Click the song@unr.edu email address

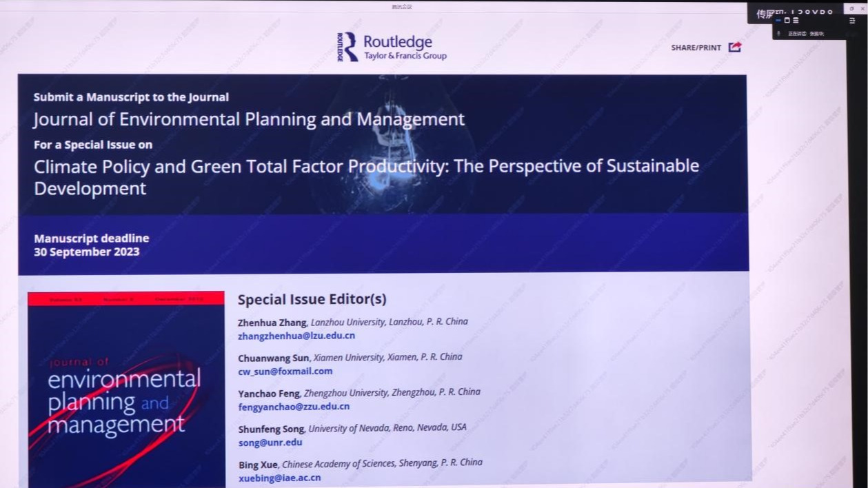tap(270, 442)
